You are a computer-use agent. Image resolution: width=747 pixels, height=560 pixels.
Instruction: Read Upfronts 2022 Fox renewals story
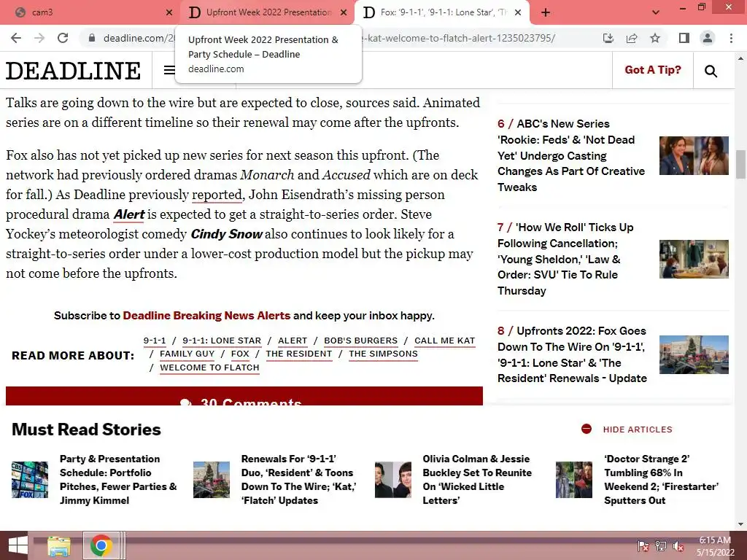click(572, 355)
